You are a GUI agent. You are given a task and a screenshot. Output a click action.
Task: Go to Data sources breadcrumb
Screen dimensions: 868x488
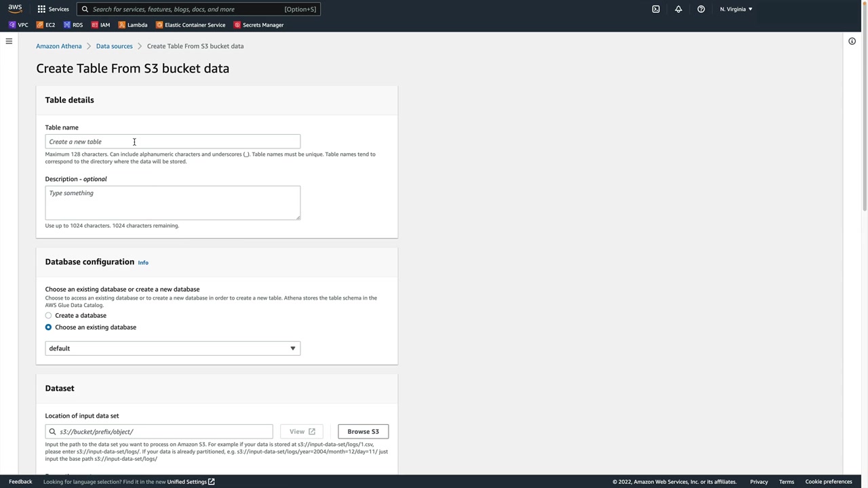(x=114, y=46)
